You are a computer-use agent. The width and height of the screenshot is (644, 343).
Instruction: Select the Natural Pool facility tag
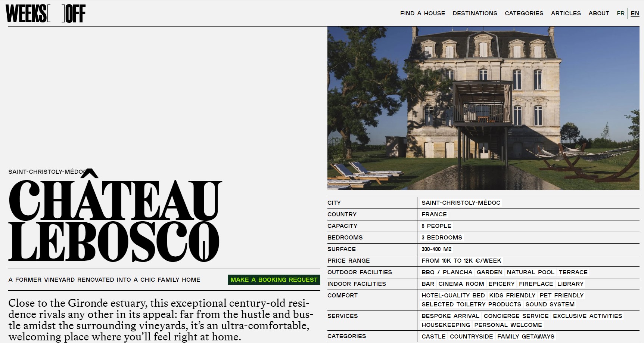click(x=531, y=272)
